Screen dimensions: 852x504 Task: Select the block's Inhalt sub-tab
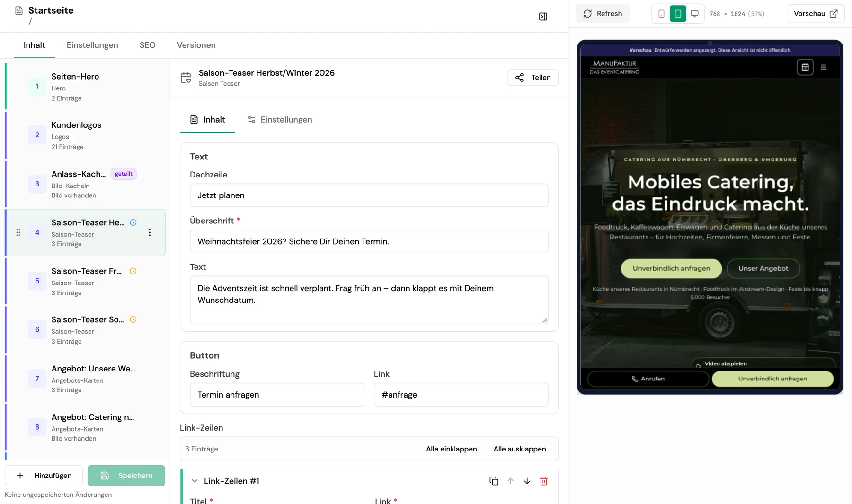(x=207, y=120)
